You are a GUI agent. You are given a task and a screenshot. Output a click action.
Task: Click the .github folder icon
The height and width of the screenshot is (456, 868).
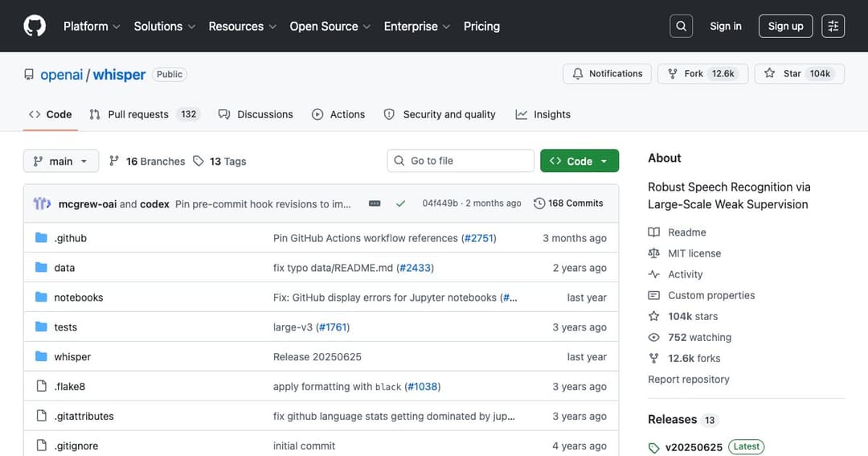click(41, 238)
